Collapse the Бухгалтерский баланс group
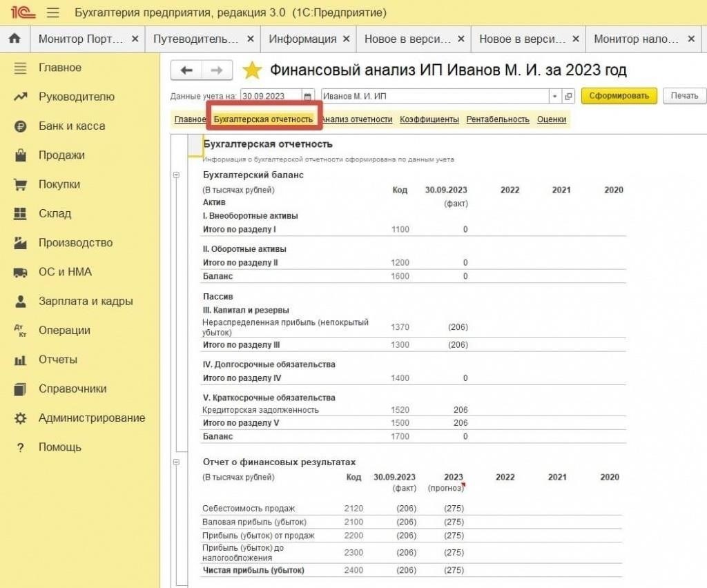 tap(177, 175)
